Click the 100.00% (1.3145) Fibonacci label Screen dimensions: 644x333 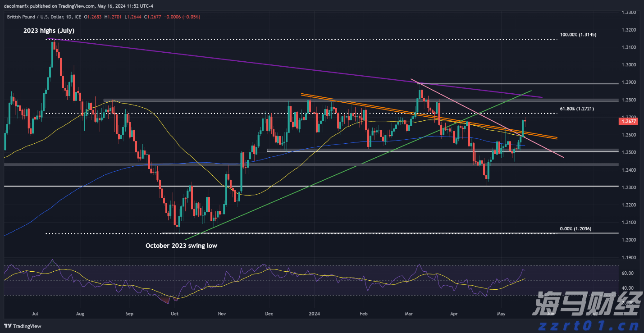[578, 34]
